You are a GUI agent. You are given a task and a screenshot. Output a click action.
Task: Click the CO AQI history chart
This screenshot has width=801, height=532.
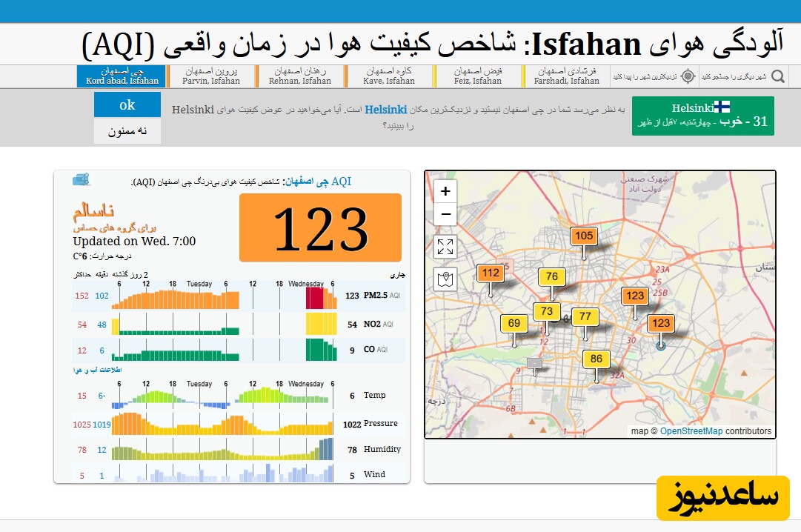pos(225,350)
